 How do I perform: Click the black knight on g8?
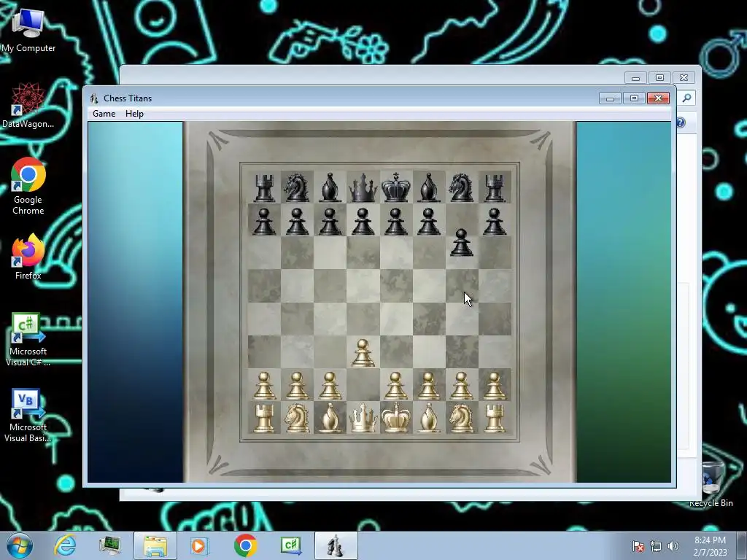coord(462,187)
